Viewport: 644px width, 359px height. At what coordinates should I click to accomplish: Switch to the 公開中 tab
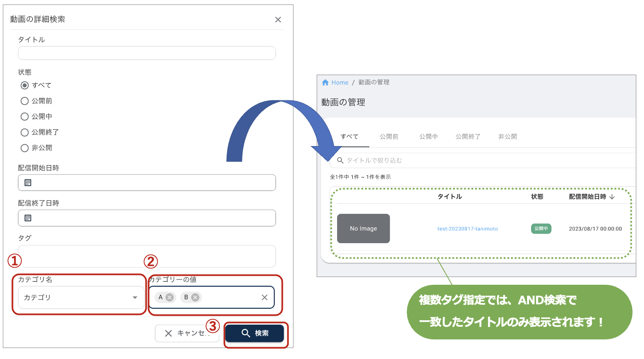(428, 137)
